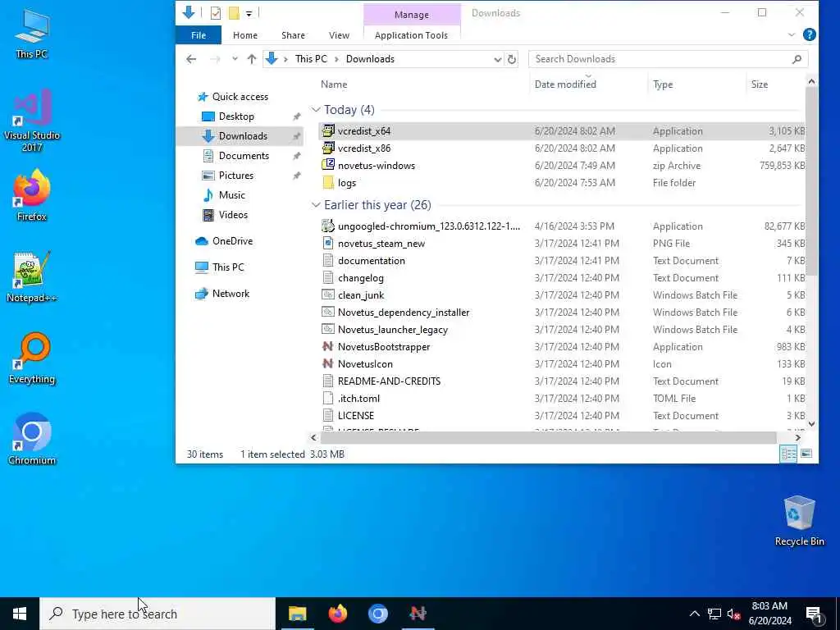Open Music in navigation pane
This screenshot has height=630, width=840.
point(231,195)
